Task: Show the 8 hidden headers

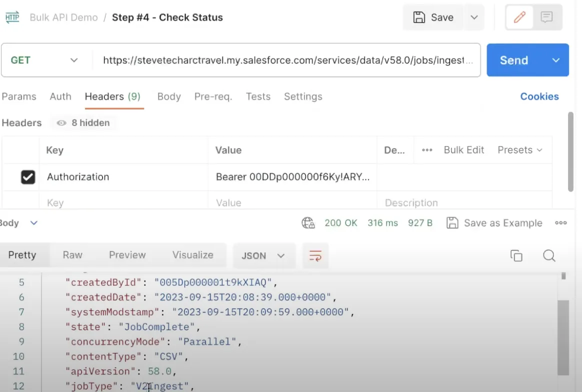Action: tap(83, 123)
